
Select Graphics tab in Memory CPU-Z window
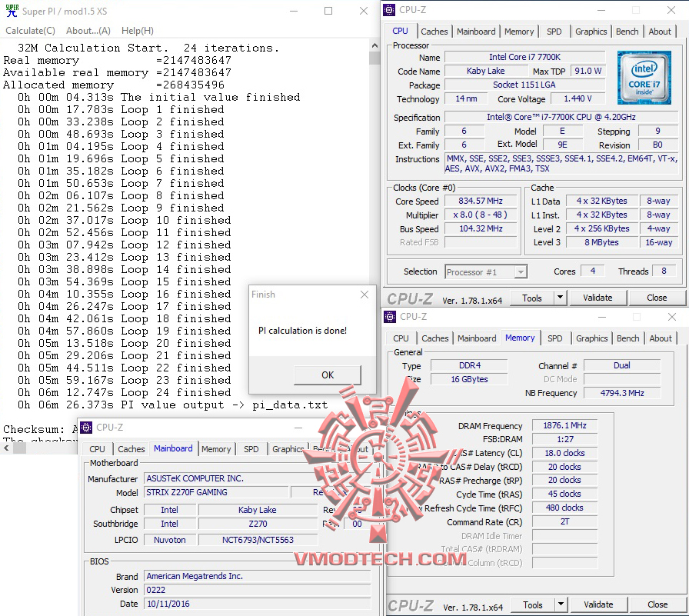(x=592, y=338)
